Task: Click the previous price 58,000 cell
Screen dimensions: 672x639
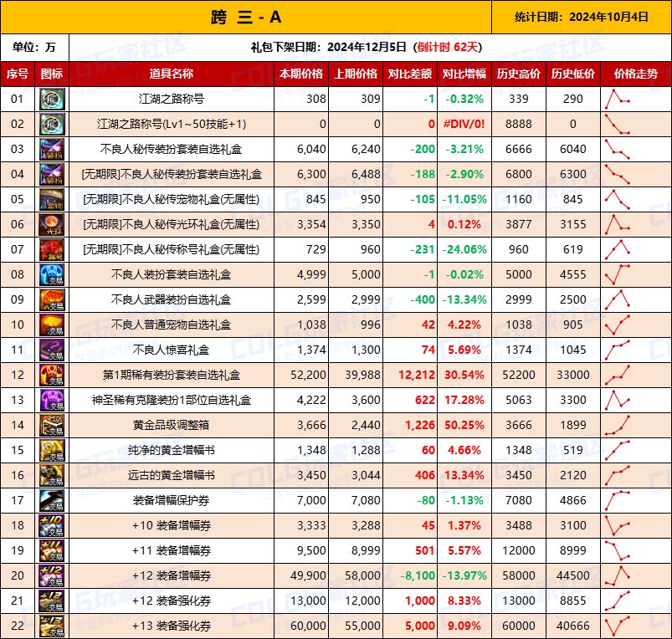Action: point(356,575)
